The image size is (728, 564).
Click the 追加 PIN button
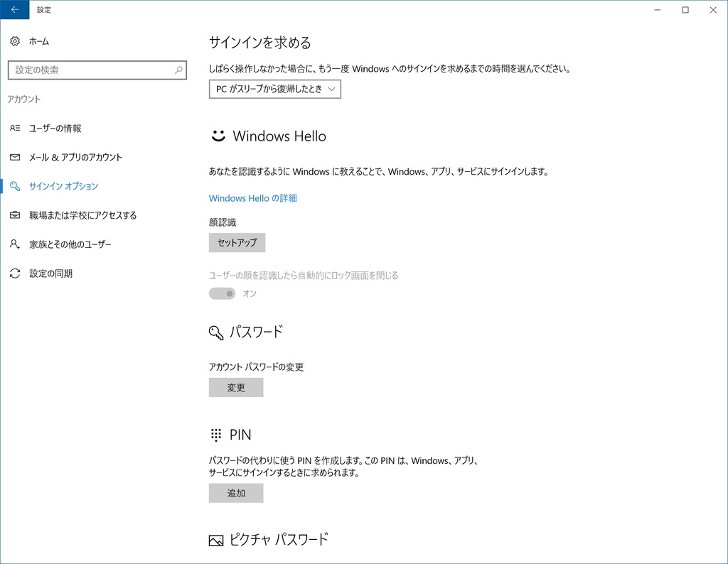point(236,493)
